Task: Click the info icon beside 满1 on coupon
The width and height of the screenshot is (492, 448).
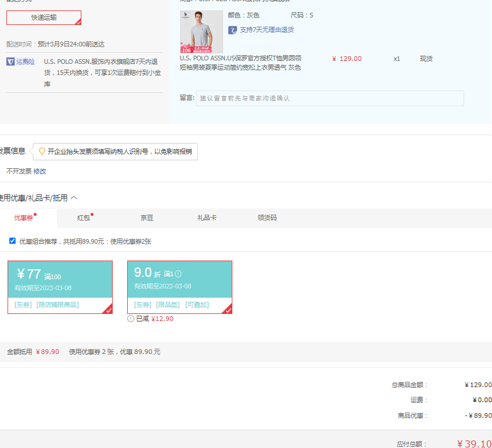Action: tap(178, 274)
